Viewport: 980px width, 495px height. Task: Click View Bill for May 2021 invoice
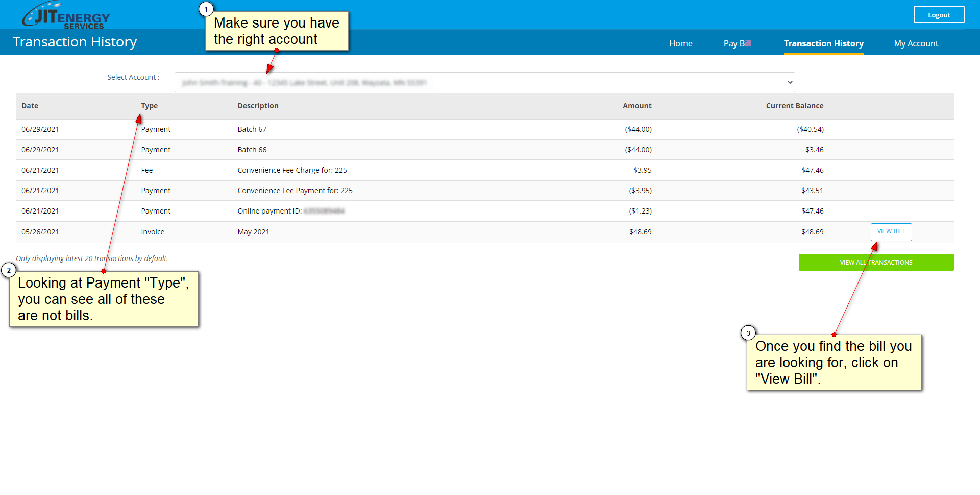891,231
